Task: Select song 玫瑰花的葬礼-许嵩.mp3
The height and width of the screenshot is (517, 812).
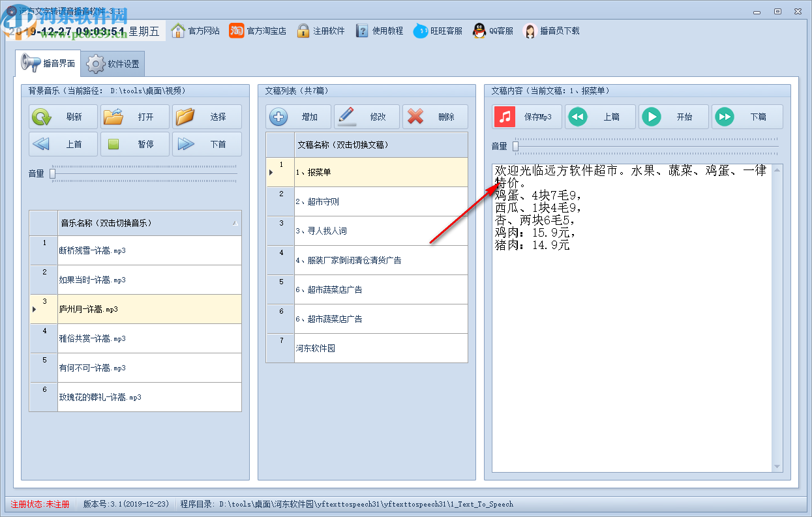Action: pos(149,397)
